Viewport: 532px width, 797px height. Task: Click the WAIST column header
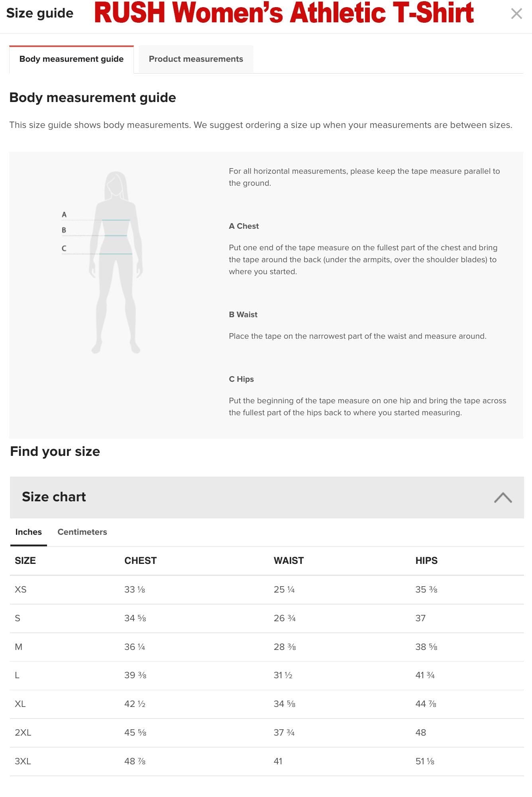pyautogui.click(x=289, y=560)
